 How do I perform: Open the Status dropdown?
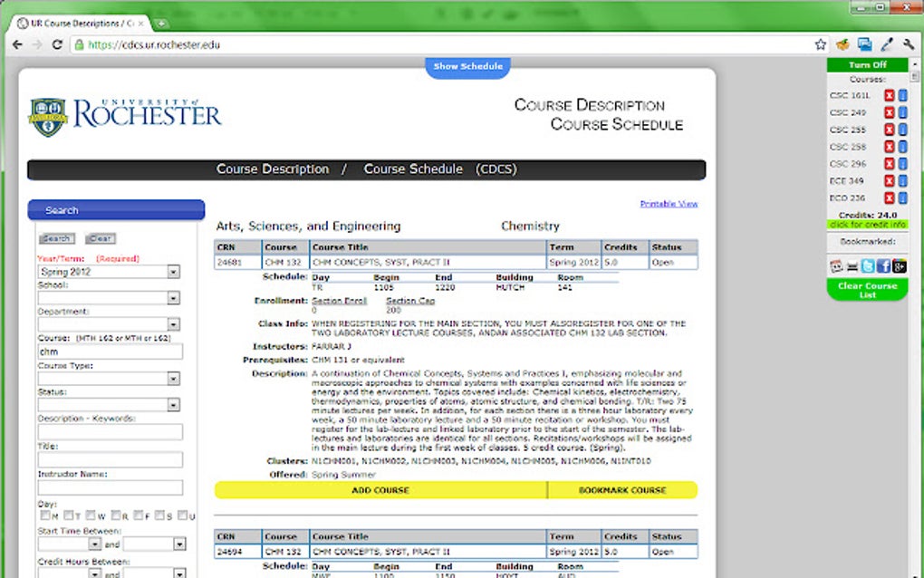[109, 405]
